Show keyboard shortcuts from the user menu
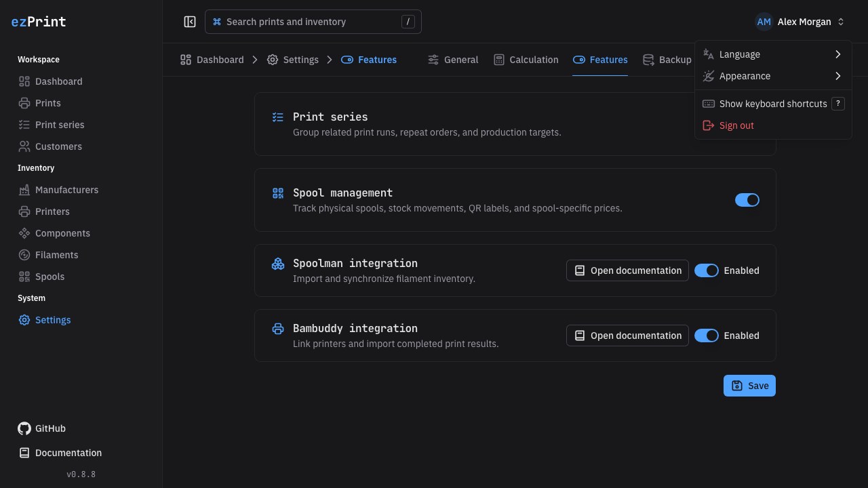Viewport: 868px width, 488px height. pos(773,104)
